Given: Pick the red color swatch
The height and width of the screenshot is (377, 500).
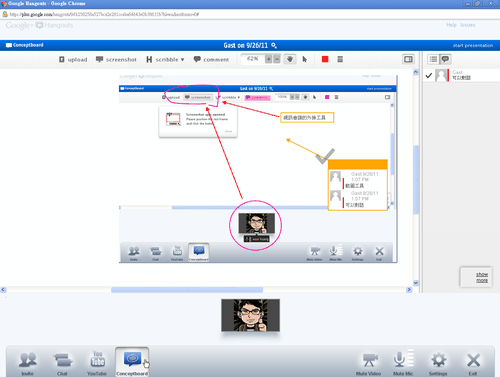Looking at the screenshot, I should 325,59.
